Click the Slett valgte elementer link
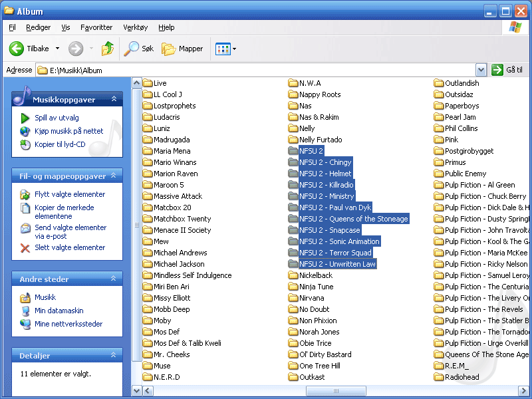 (x=70, y=247)
